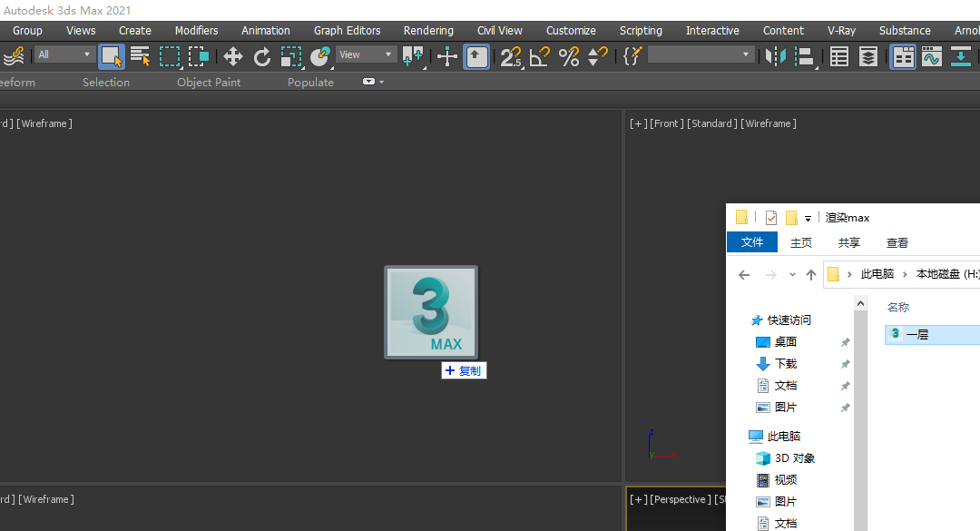Open Explorer quick access toolbar dropdown
Image resolution: width=980 pixels, height=531 pixels.
tap(808, 218)
